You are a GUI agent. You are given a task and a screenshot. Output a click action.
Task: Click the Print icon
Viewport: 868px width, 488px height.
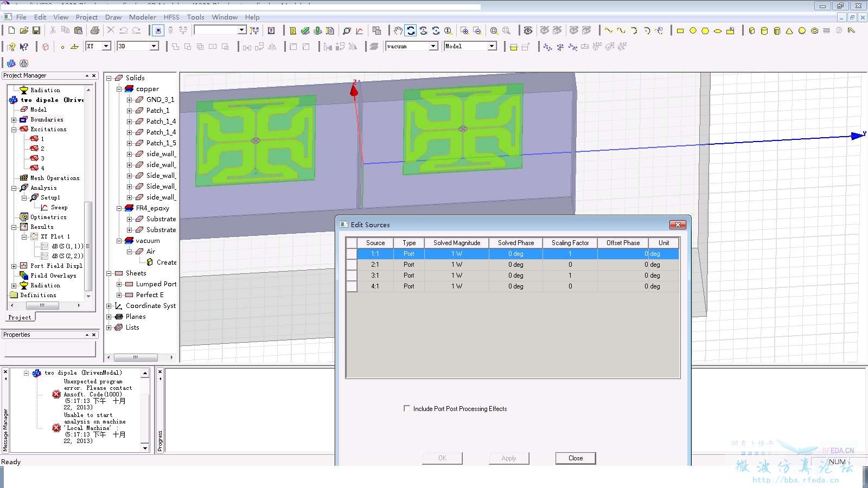coord(95,30)
